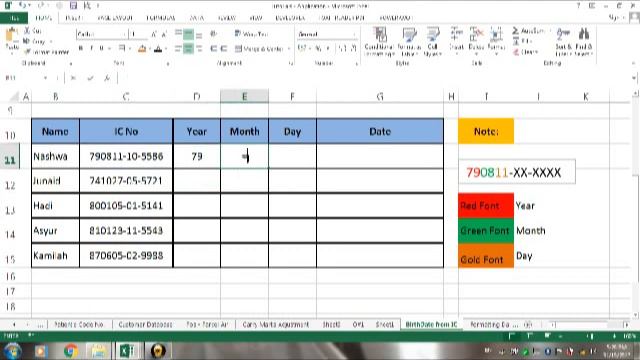Toggle Center horizontal alignment

click(189, 49)
